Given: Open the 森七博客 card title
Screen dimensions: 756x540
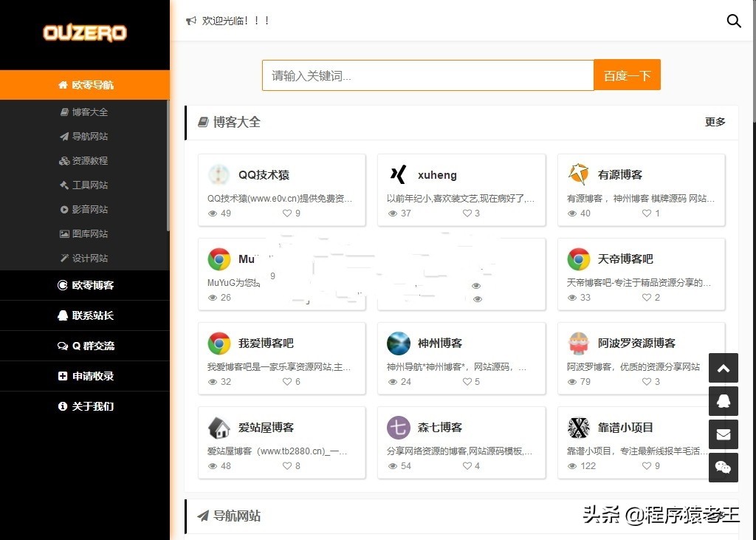Looking at the screenshot, I should tap(440, 428).
